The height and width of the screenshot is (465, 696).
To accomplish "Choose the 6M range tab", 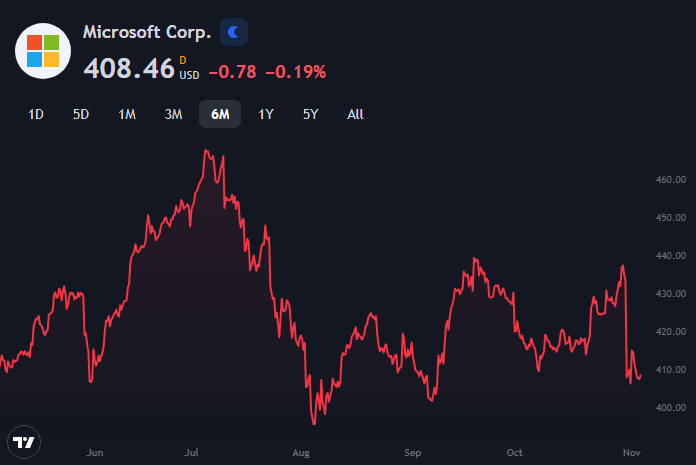I will 220,114.
